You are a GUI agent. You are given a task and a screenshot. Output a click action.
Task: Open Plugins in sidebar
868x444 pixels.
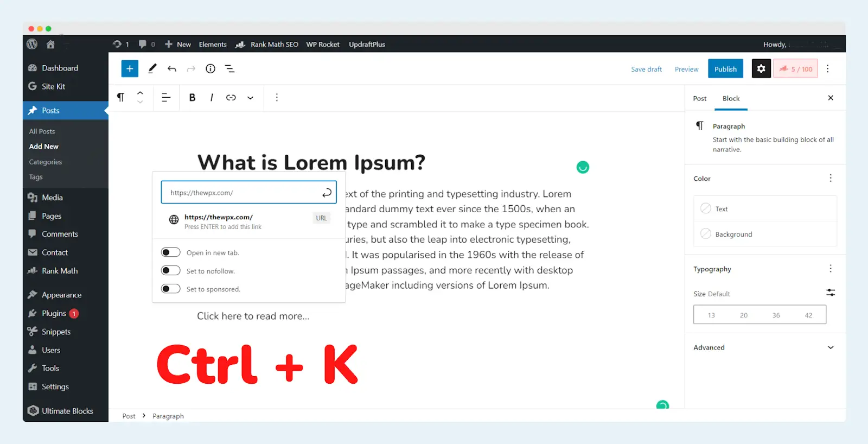tap(54, 313)
